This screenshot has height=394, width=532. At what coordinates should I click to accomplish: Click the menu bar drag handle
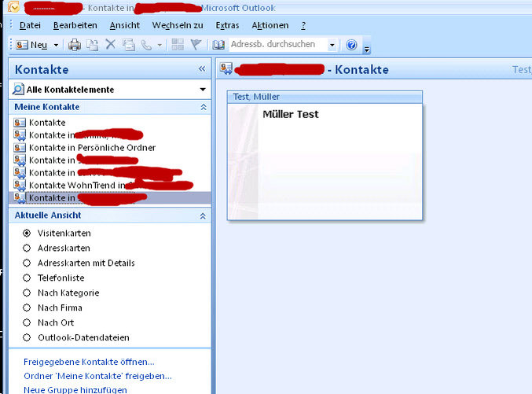pyautogui.click(x=11, y=25)
